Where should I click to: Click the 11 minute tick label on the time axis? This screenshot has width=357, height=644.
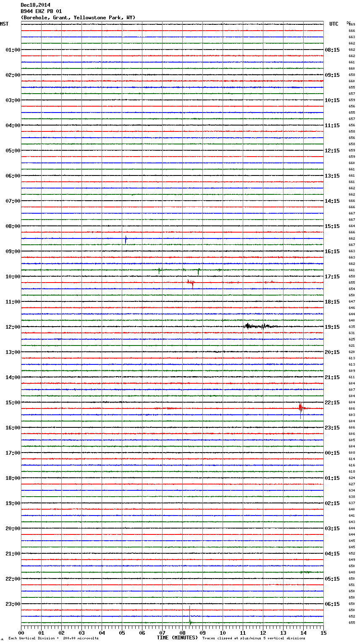pos(243,633)
